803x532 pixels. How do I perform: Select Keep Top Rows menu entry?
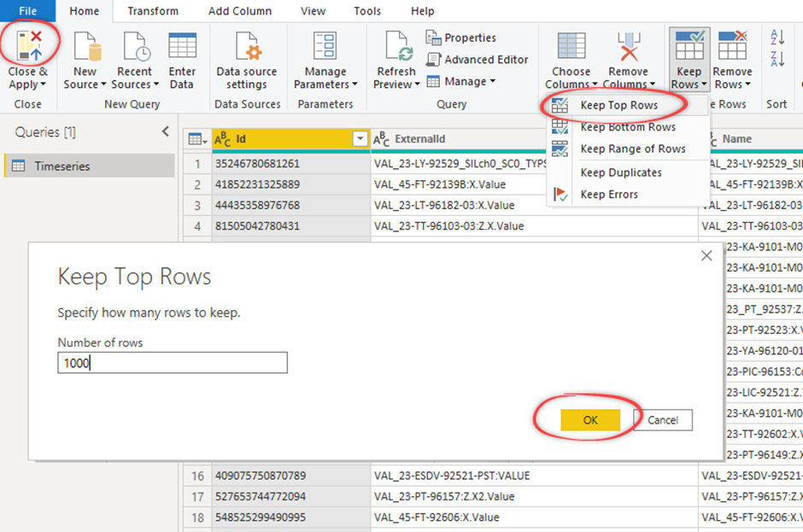click(628, 105)
